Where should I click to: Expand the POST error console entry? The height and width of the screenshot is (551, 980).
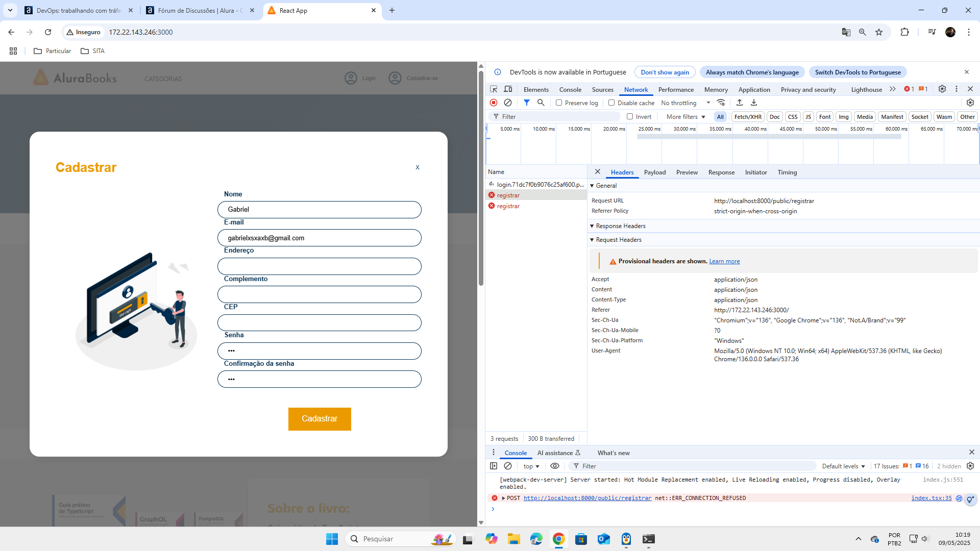(x=503, y=498)
